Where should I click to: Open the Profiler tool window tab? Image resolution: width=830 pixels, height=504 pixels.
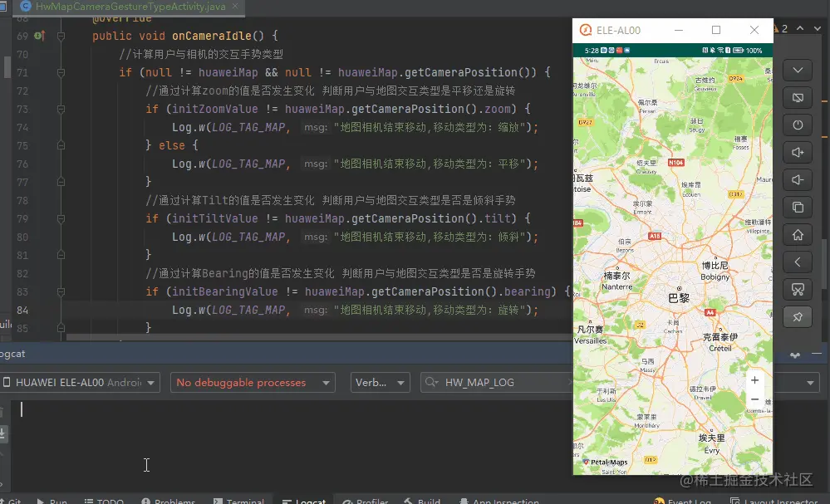click(366, 501)
